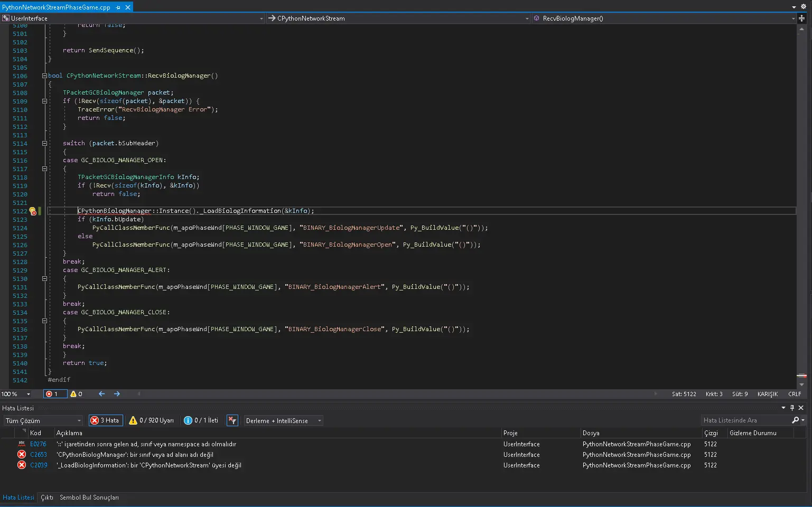812x507 pixels.
Task: Select the PythonNetworkStreamPhaseGame.cpp document tab
Action: pos(56,7)
